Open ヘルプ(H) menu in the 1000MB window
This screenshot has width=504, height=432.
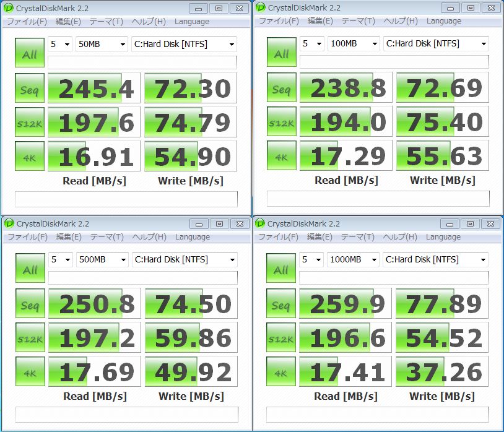pos(400,237)
